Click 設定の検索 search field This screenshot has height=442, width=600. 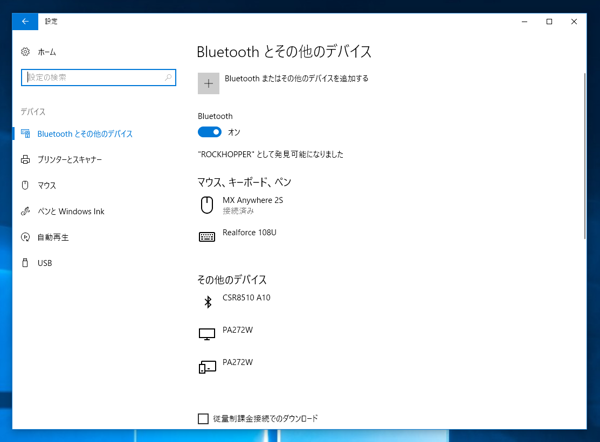click(98, 77)
